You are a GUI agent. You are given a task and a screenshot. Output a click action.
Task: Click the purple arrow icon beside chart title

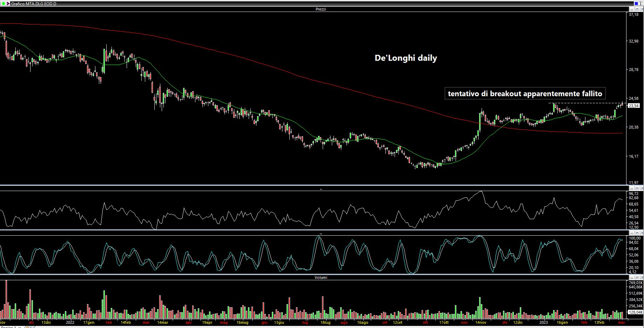coord(8,4)
